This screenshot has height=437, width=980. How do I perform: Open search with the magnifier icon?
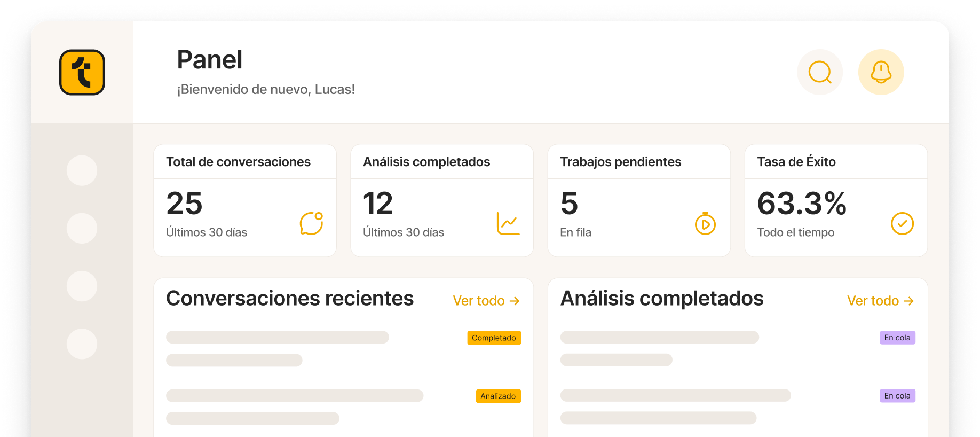pyautogui.click(x=820, y=72)
